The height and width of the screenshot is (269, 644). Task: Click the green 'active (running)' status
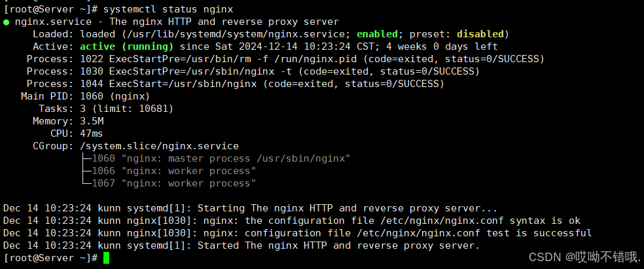(126, 46)
